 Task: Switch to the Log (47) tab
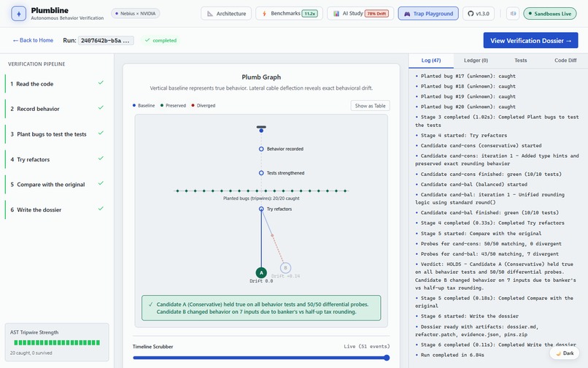coord(431,61)
